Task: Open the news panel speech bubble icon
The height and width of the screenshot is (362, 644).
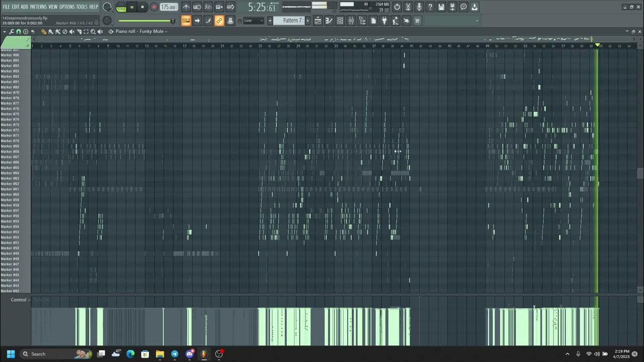Action: pyautogui.click(x=463, y=7)
